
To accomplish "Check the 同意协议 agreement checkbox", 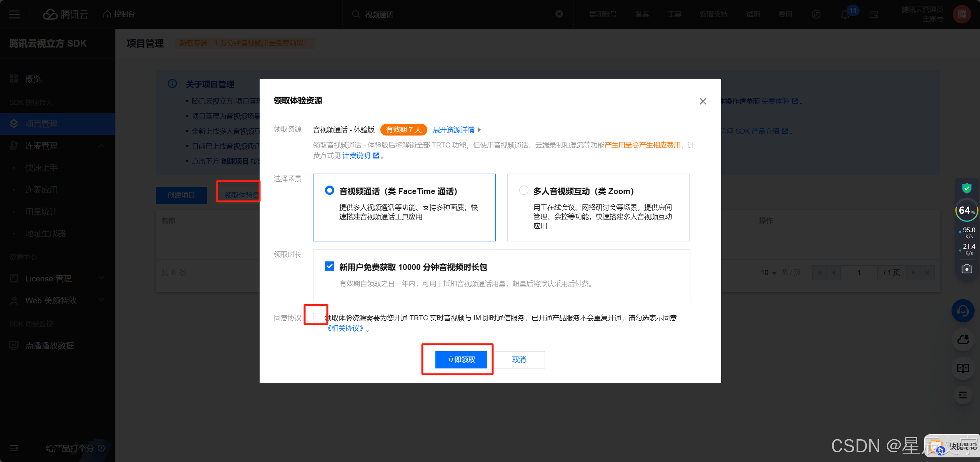I will 317,318.
